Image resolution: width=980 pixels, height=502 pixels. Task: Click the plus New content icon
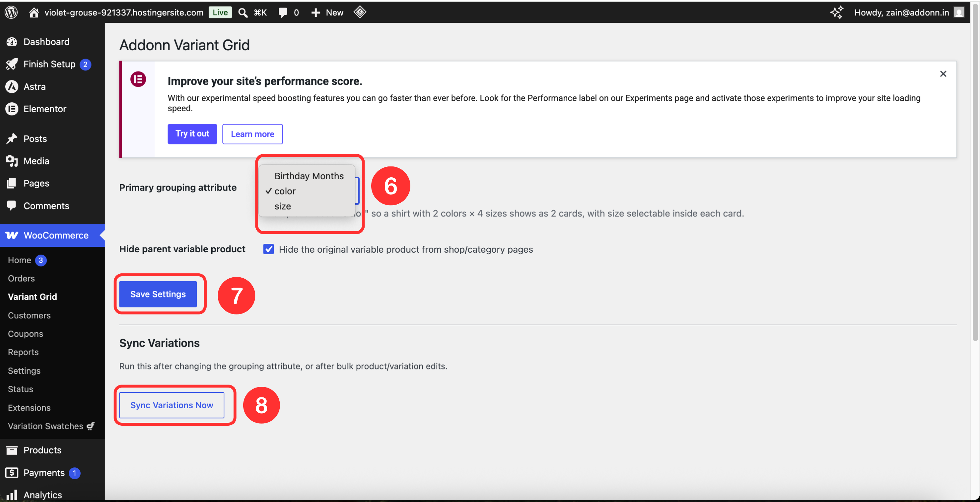315,13
